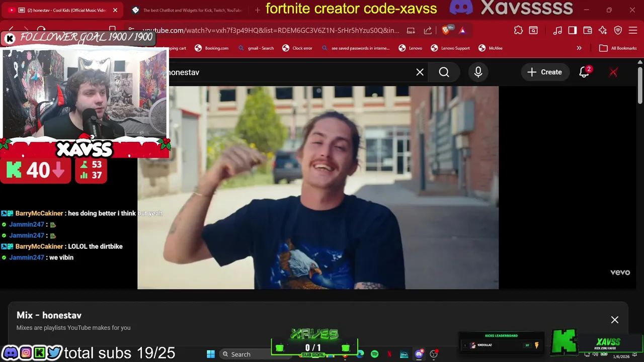Image resolution: width=644 pixels, height=362 pixels.
Task: Open Disney+ from taskbar
Action: [404, 354]
